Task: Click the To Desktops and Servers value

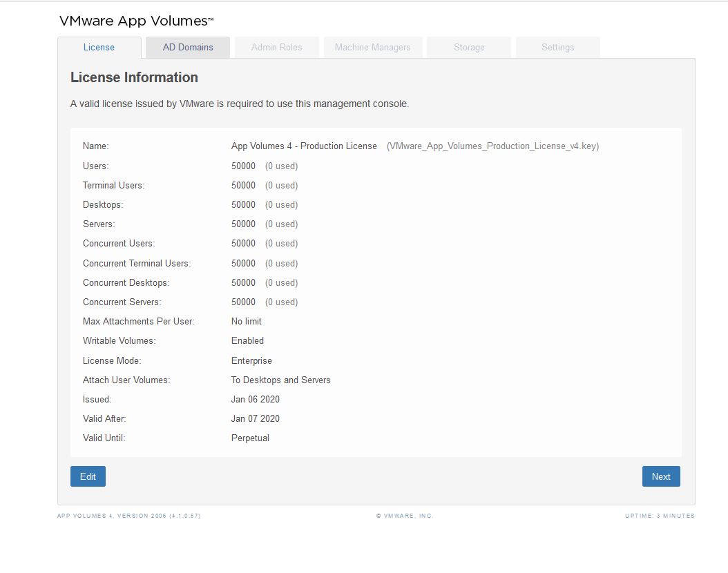Action: tap(281, 380)
